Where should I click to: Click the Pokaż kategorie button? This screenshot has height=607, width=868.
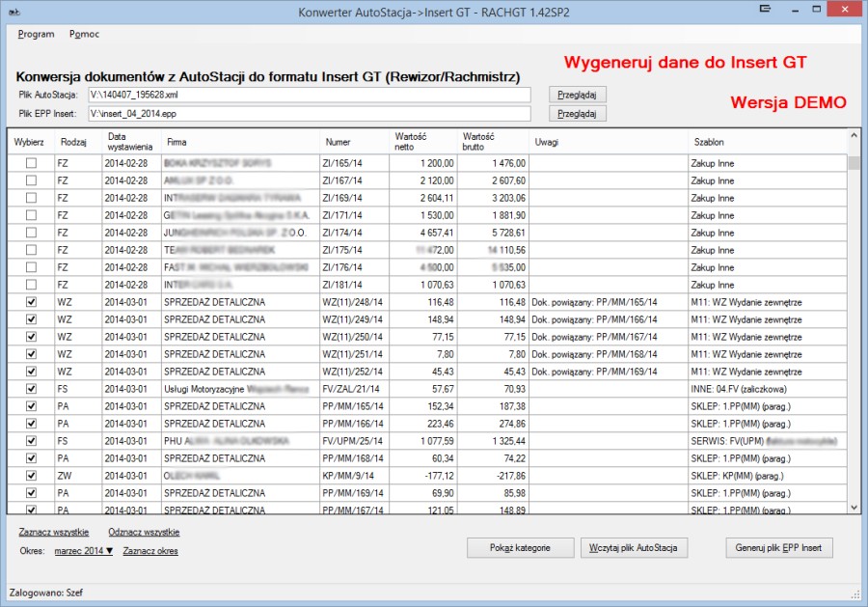click(x=520, y=548)
